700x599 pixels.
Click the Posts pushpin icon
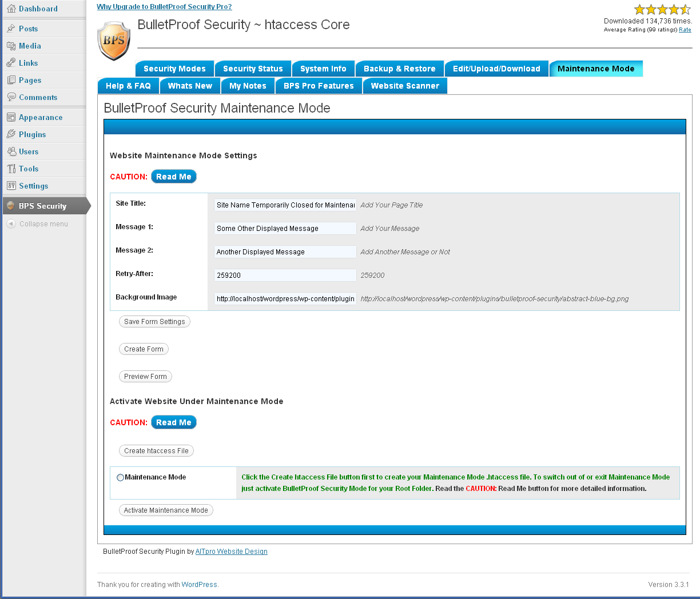pyautogui.click(x=11, y=29)
